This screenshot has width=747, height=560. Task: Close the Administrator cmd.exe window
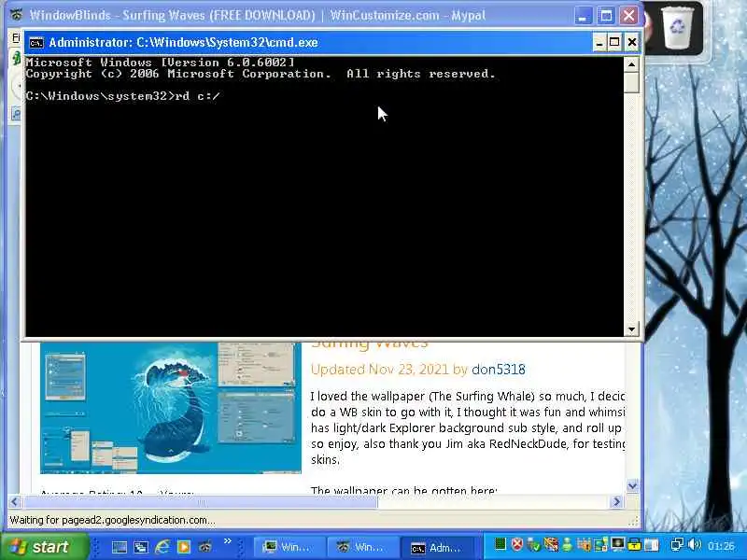point(632,42)
